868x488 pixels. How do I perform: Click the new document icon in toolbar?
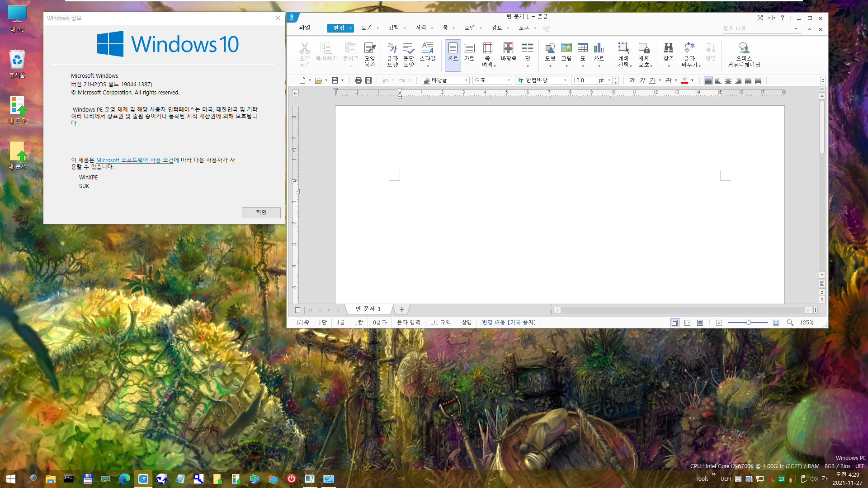[x=302, y=80]
